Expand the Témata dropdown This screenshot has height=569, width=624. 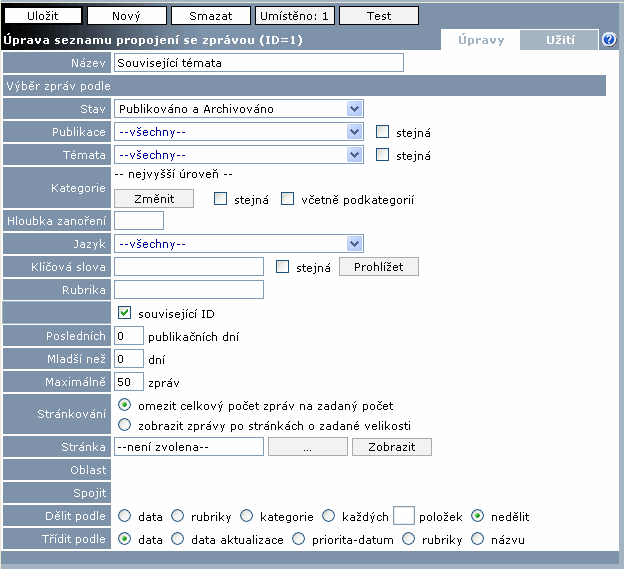click(x=238, y=155)
